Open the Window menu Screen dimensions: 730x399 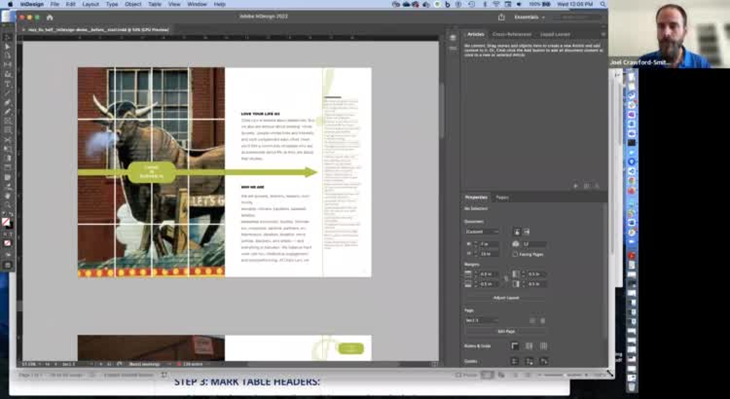pos(197,4)
